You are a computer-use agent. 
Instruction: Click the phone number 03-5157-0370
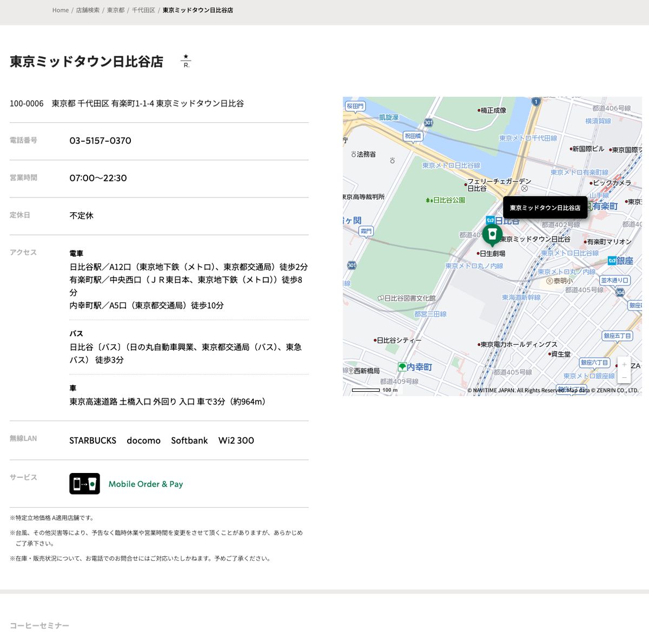pos(100,141)
